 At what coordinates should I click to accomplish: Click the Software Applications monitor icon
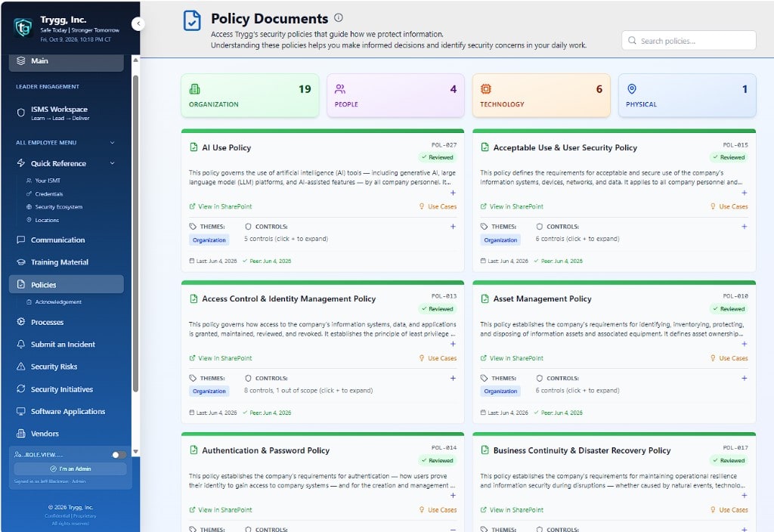coord(20,411)
